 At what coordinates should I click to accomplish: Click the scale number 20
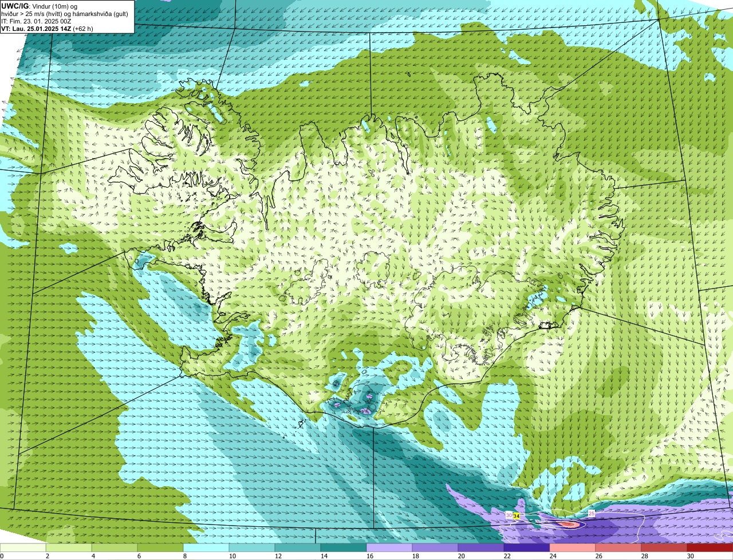click(x=462, y=556)
